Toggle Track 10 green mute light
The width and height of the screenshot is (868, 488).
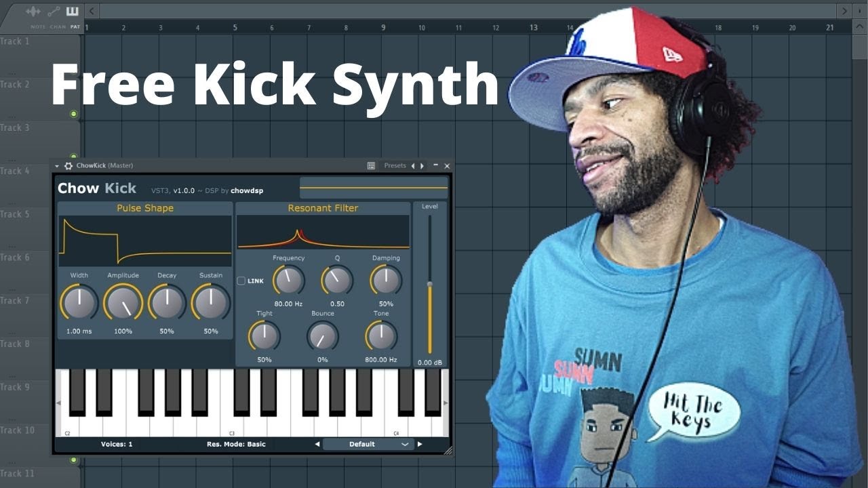coord(74,460)
